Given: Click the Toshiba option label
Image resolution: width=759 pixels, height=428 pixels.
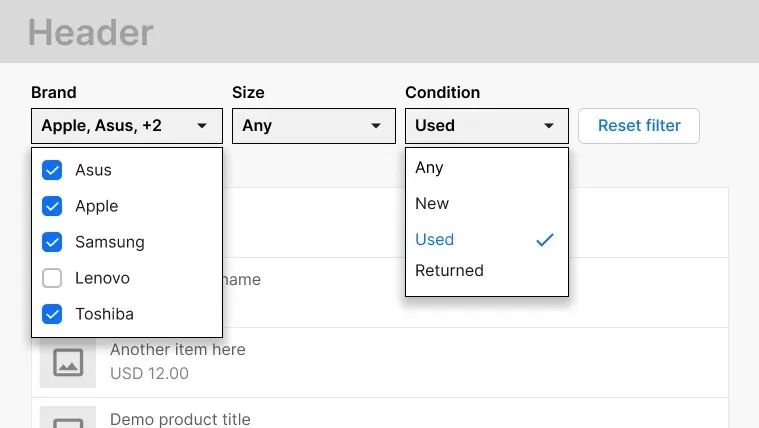Looking at the screenshot, I should coord(104,314).
